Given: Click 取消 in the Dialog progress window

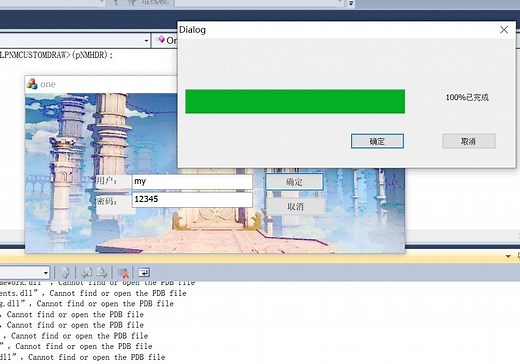Looking at the screenshot, I should [469, 141].
